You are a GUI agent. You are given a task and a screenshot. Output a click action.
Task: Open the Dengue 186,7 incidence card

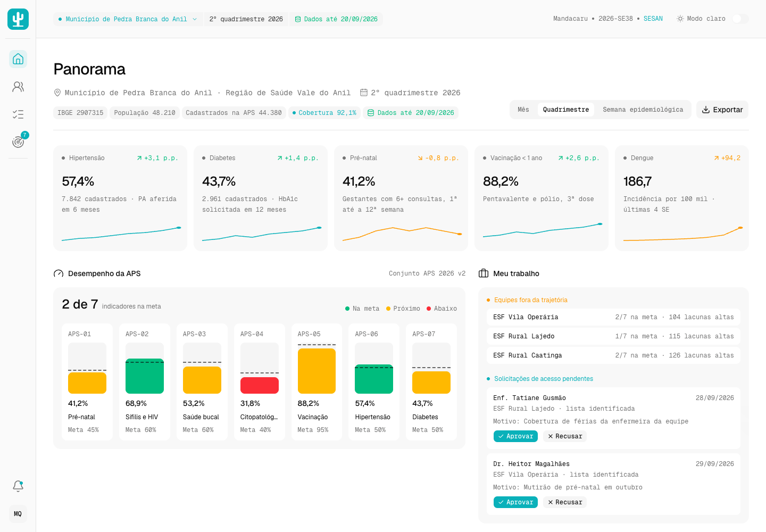pyautogui.click(x=682, y=198)
